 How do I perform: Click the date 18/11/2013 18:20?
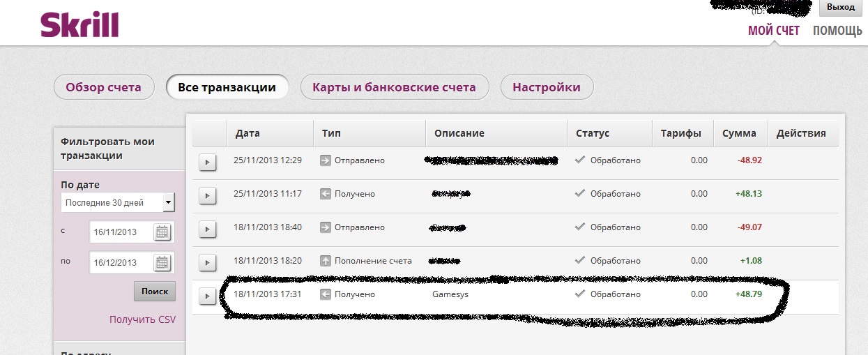(x=268, y=261)
